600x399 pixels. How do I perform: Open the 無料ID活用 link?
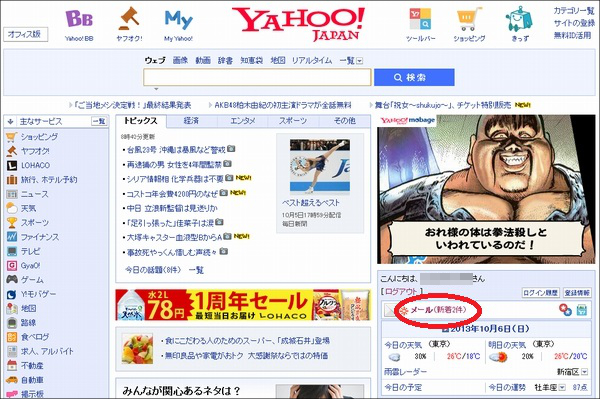pyautogui.click(x=572, y=35)
